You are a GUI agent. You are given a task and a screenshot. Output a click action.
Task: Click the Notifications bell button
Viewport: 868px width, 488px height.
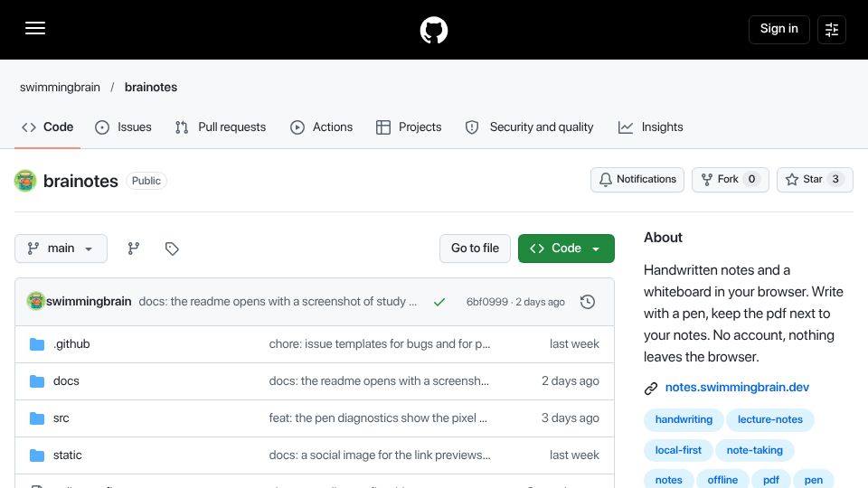coord(637,179)
